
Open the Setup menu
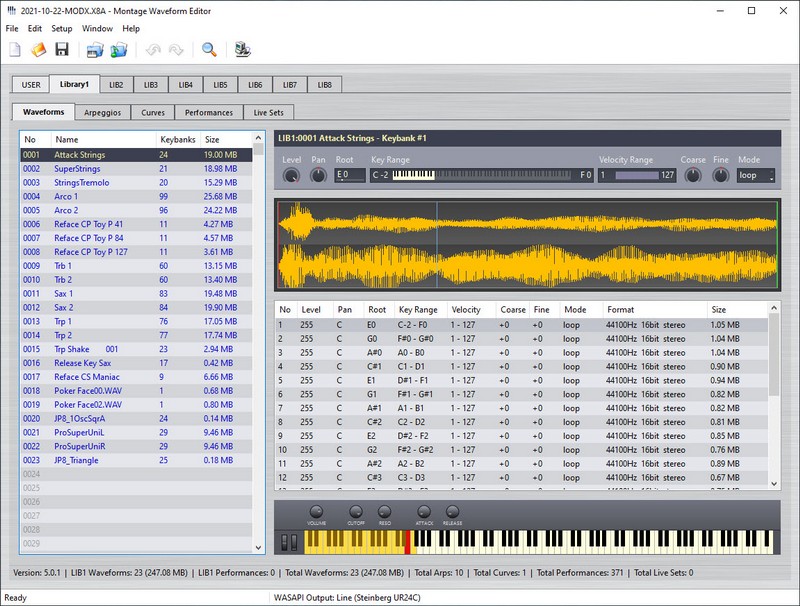pyautogui.click(x=62, y=29)
